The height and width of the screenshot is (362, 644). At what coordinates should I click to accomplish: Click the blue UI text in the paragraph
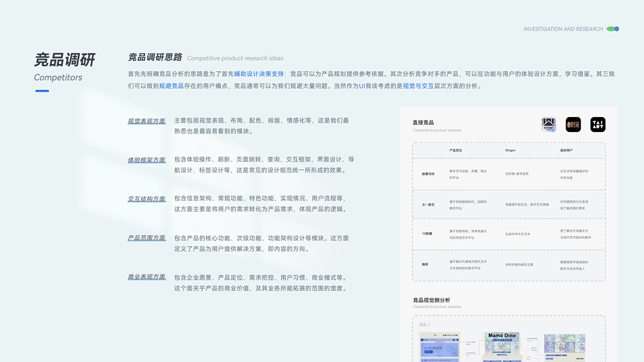click(362, 86)
